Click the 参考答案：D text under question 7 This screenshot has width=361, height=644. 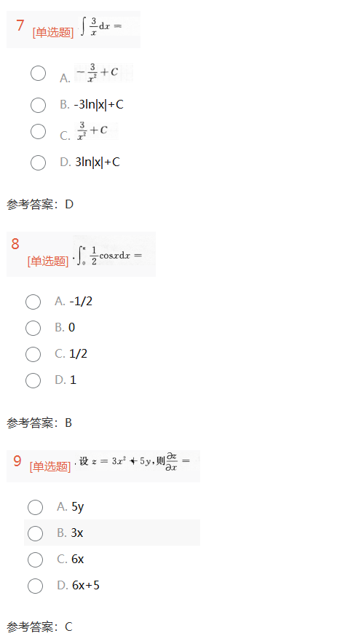click(40, 204)
